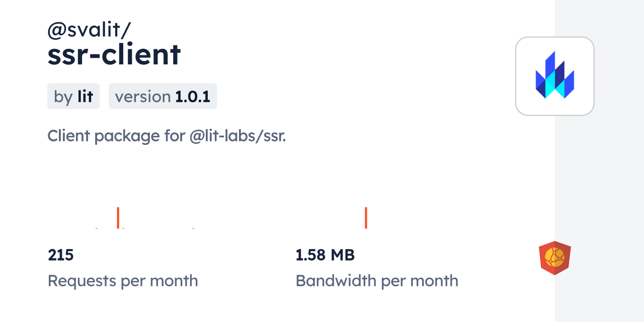The width and height of the screenshot is (644, 322).
Task: Click the 'Bandwidth per month' label
Action: coord(377,281)
